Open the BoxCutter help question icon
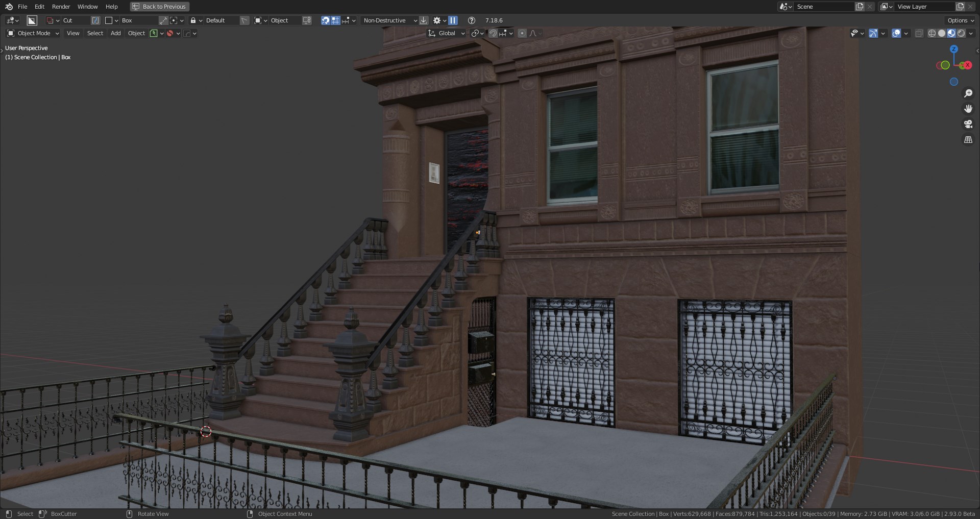 [x=472, y=20]
